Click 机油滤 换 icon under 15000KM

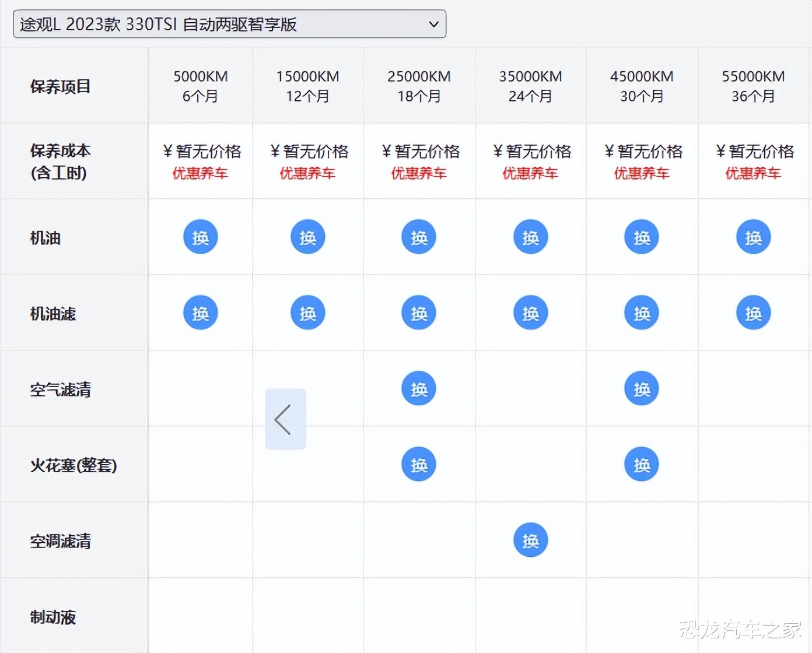308,313
